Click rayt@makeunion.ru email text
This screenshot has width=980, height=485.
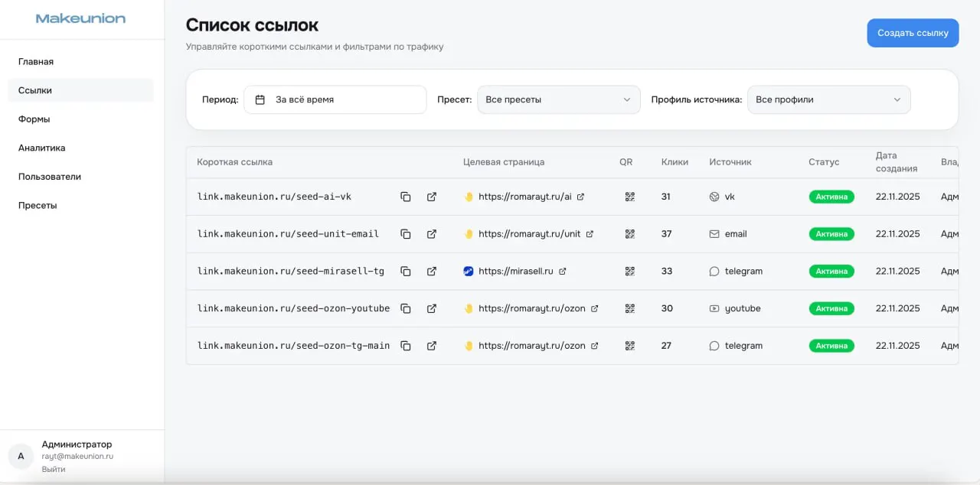pyautogui.click(x=77, y=457)
